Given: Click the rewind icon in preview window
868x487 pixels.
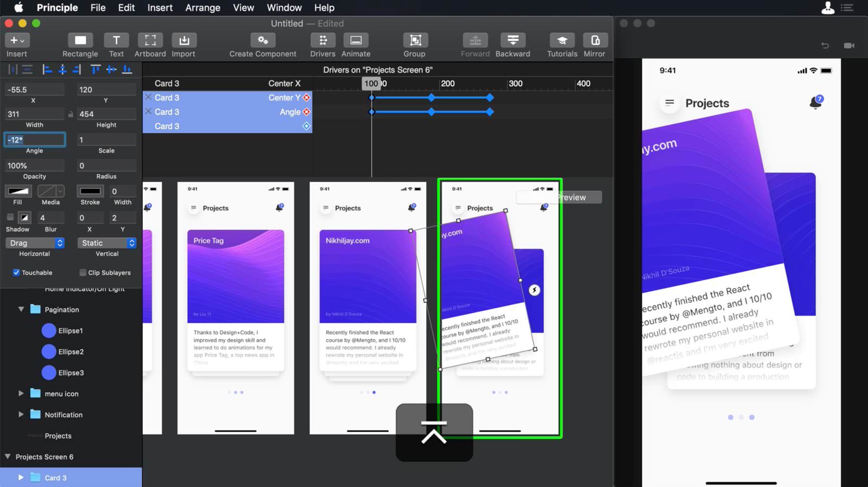Looking at the screenshot, I should [x=825, y=46].
